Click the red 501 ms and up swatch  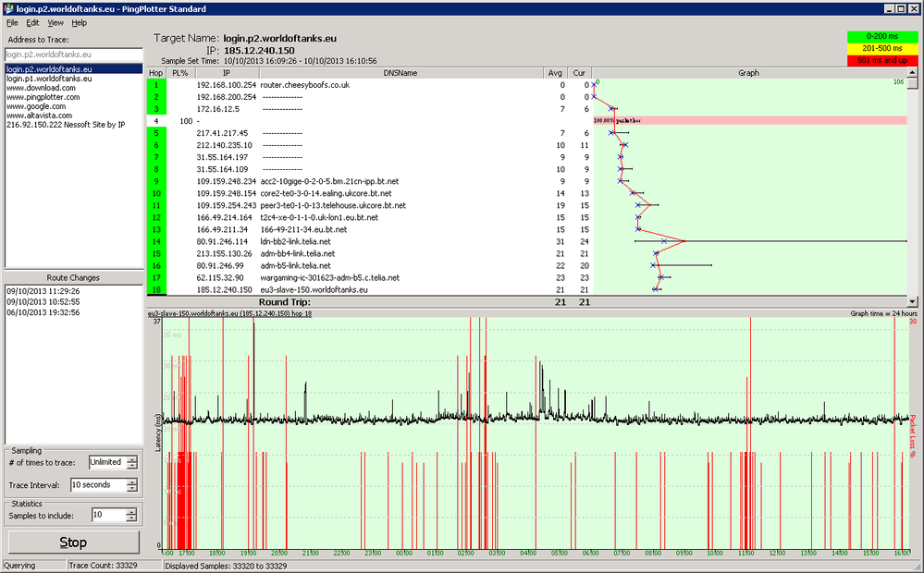coord(882,60)
